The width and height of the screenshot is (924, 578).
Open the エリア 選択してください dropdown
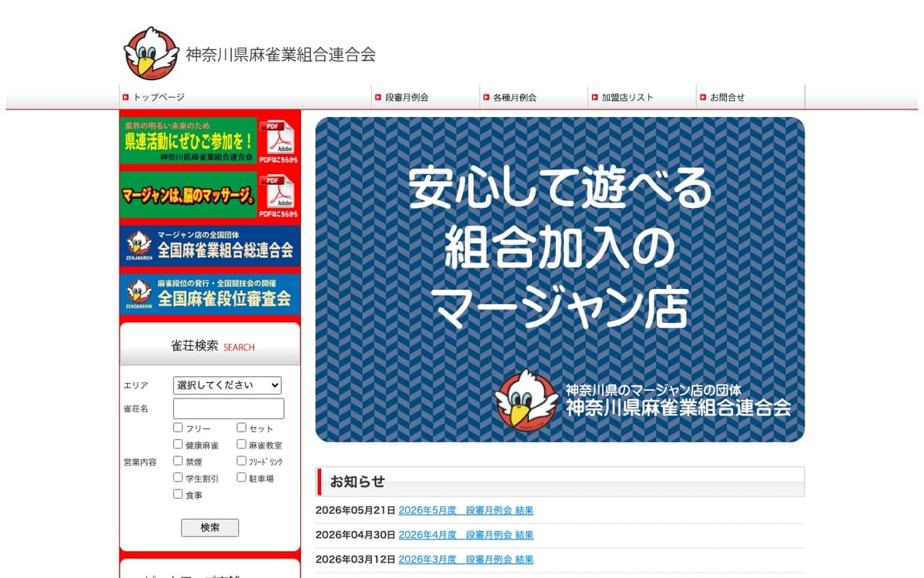pos(227,385)
